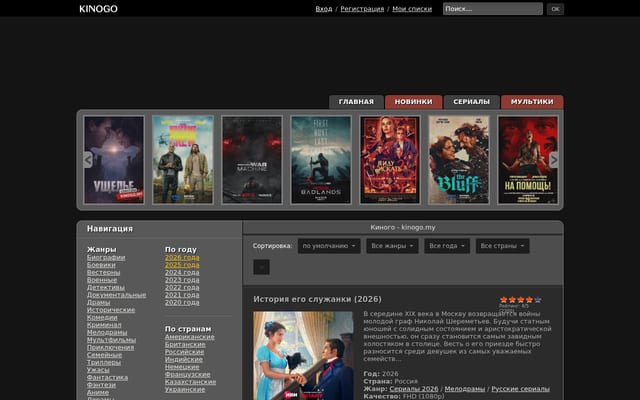Image resolution: width=640 pixels, height=400 pixels.
Task: Browse Индийские films by country
Action: pos(184,359)
